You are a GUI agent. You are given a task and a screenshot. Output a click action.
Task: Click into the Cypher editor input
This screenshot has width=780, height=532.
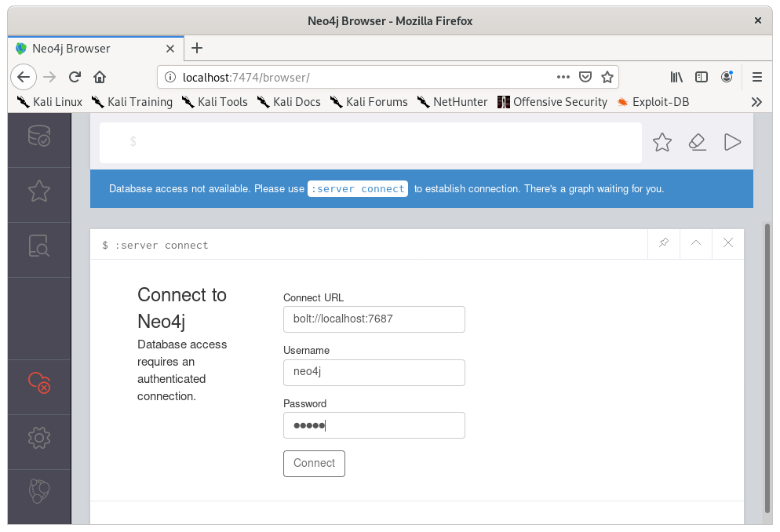tap(370, 143)
